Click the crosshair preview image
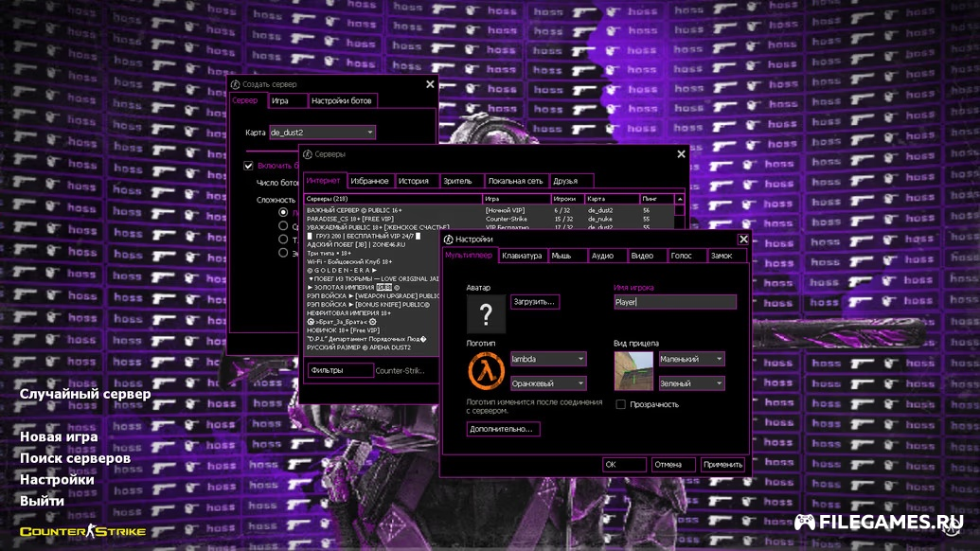This screenshot has width=980, height=551. pos(633,370)
